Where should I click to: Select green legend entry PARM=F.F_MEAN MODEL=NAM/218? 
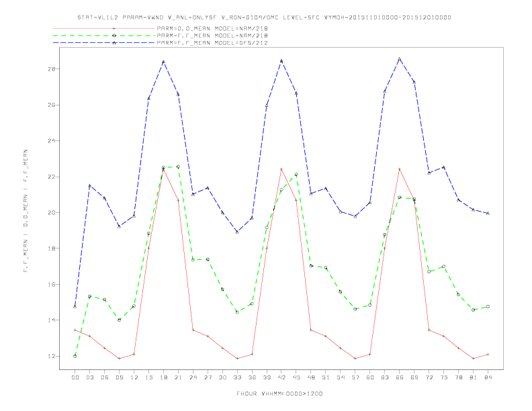212,36
